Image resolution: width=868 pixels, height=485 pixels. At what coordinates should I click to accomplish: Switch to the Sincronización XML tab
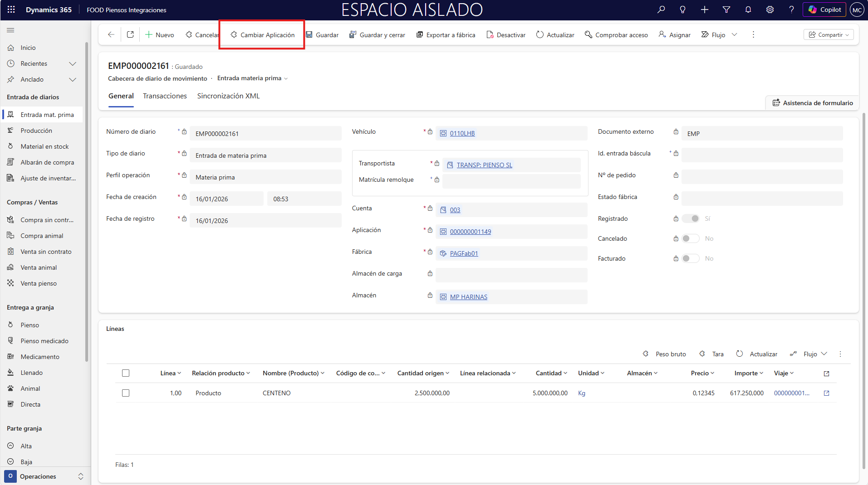tap(228, 96)
